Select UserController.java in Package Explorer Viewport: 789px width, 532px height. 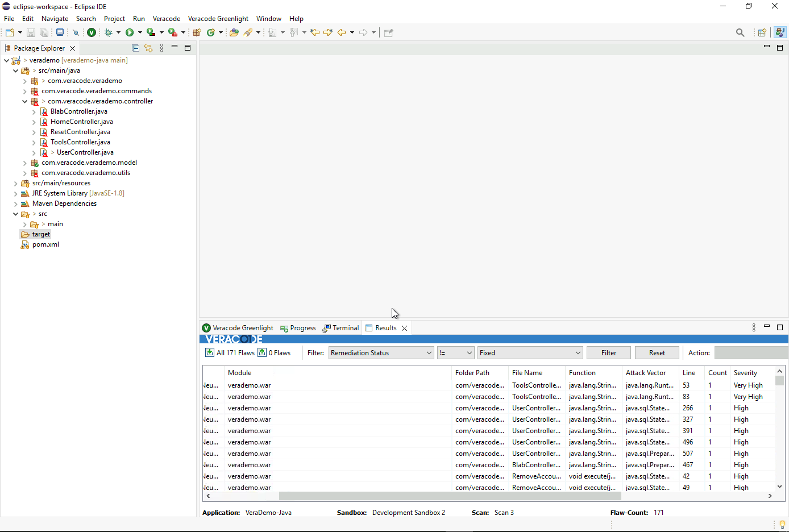coord(85,152)
